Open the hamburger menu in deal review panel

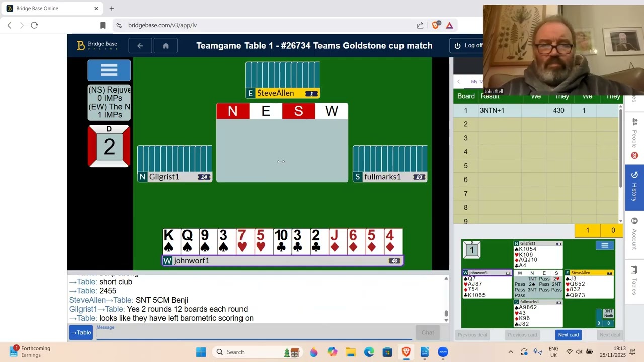[605, 245]
